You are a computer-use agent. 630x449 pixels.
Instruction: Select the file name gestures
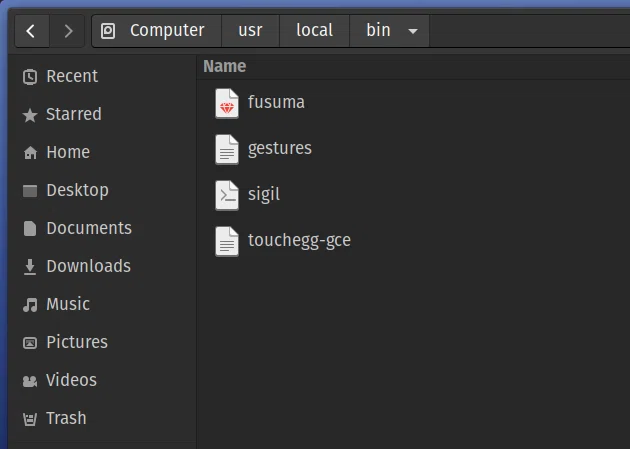[280, 149]
